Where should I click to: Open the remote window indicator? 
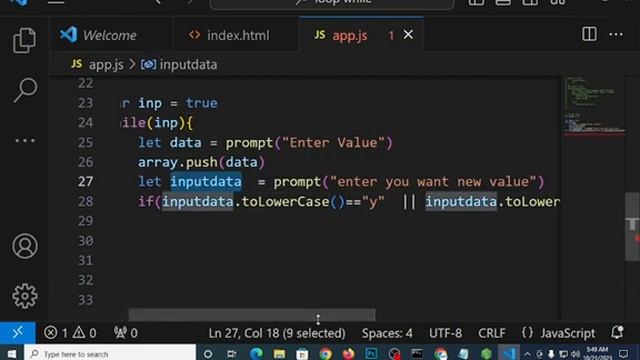tap(18, 333)
